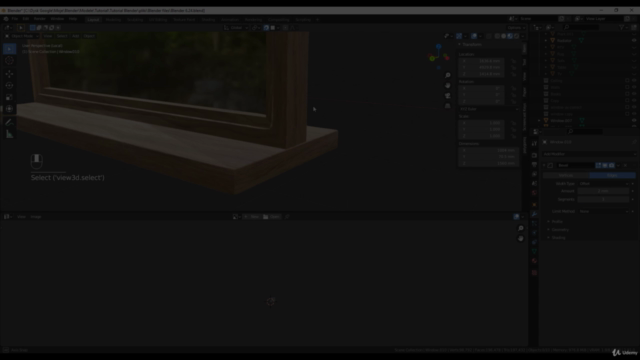Enable rendered viewport shading
640x360 pixels.
click(x=516, y=36)
